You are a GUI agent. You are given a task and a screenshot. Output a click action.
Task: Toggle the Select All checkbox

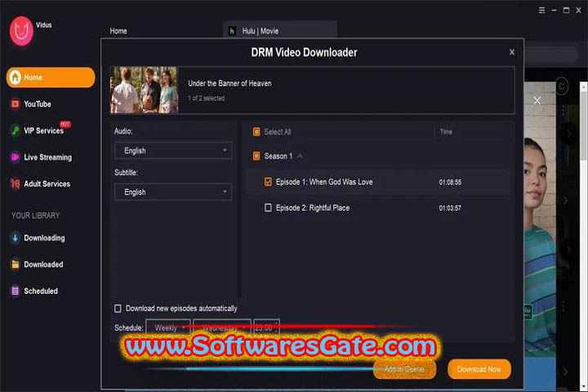256,132
